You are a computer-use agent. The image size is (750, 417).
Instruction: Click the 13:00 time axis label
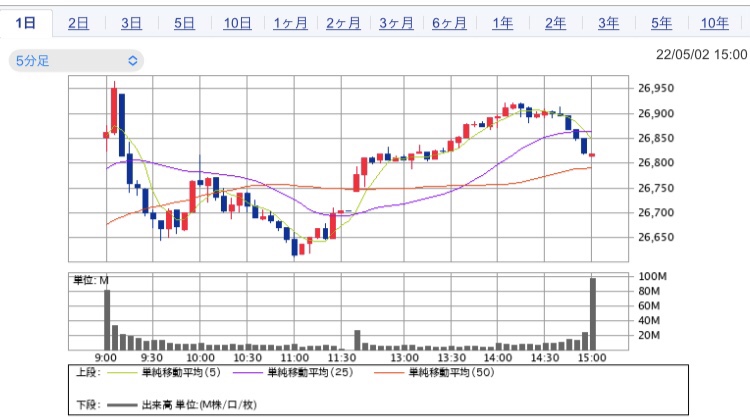[405, 358]
